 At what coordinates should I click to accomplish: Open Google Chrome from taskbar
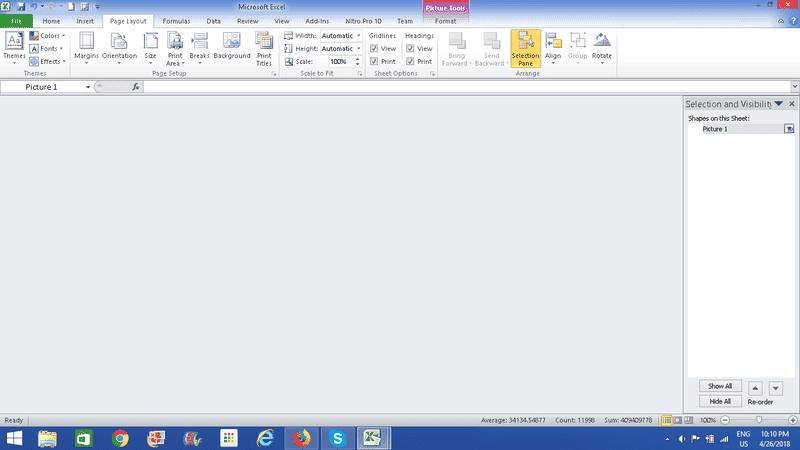point(120,438)
